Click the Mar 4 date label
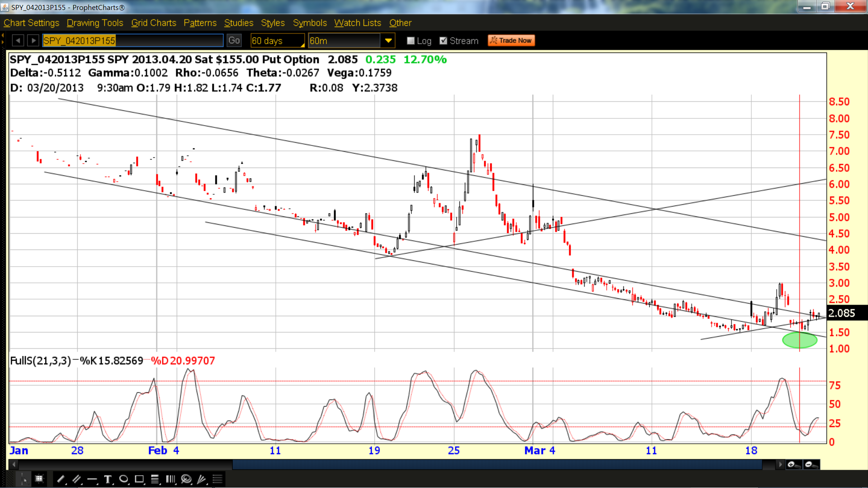Viewport: 868px width, 488px height. click(539, 450)
